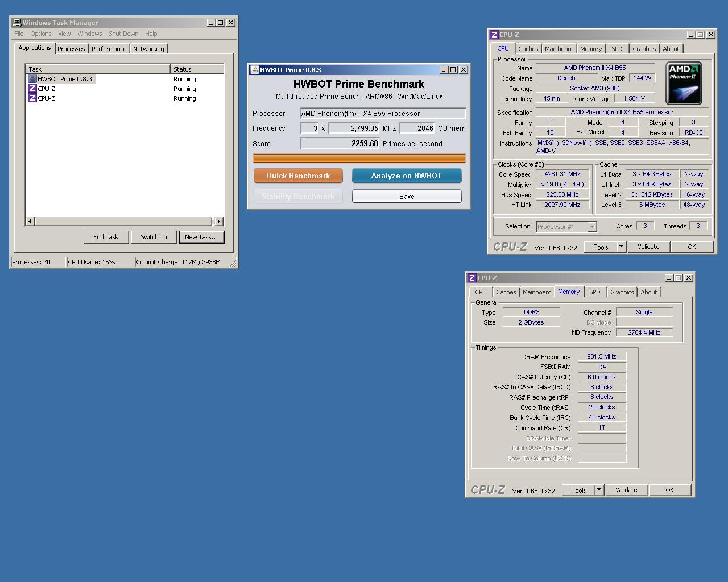Open File menu in Task Manager
The height and width of the screenshot is (582, 728).
[x=19, y=34]
